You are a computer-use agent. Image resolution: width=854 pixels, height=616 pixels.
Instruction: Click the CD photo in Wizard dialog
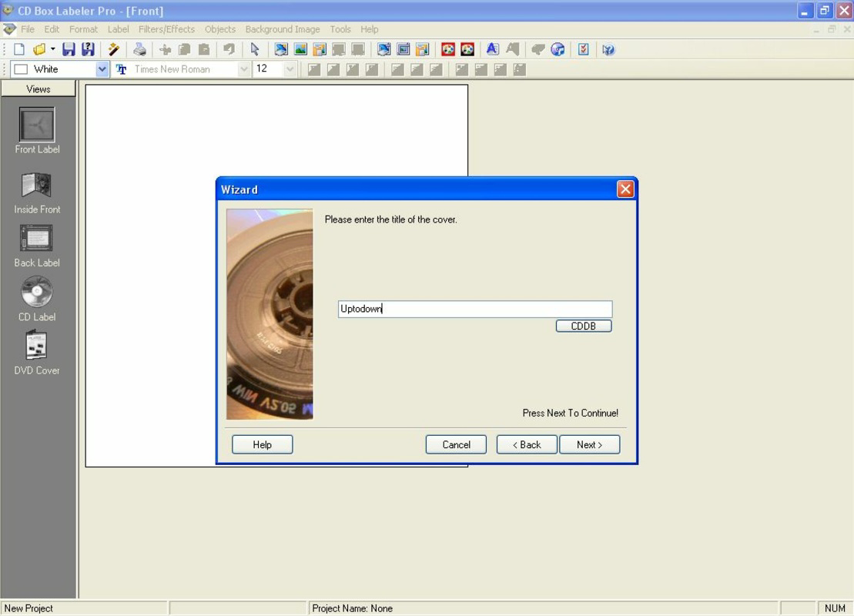pyautogui.click(x=270, y=314)
